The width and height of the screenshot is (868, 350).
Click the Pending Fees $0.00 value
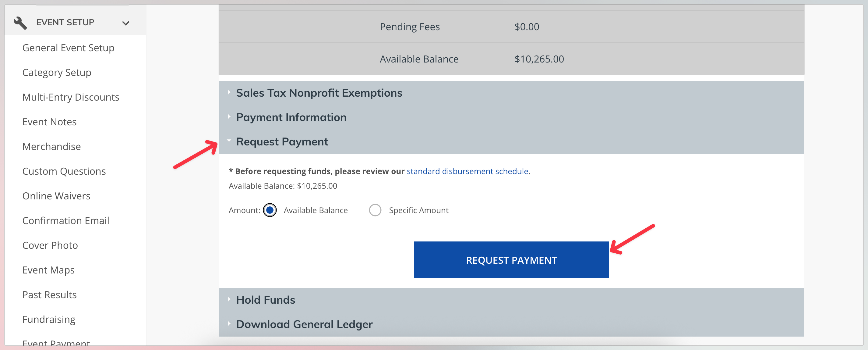[x=526, y=27]
